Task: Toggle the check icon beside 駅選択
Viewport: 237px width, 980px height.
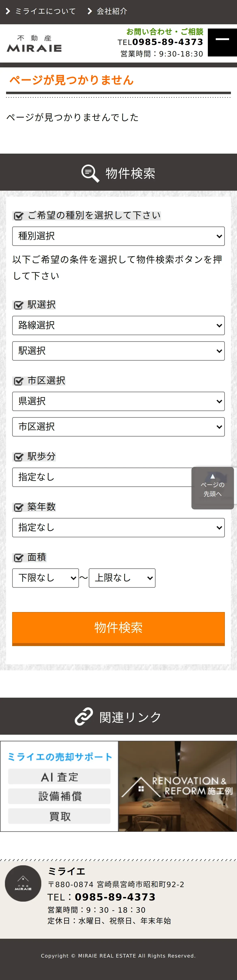Action: 18,305
